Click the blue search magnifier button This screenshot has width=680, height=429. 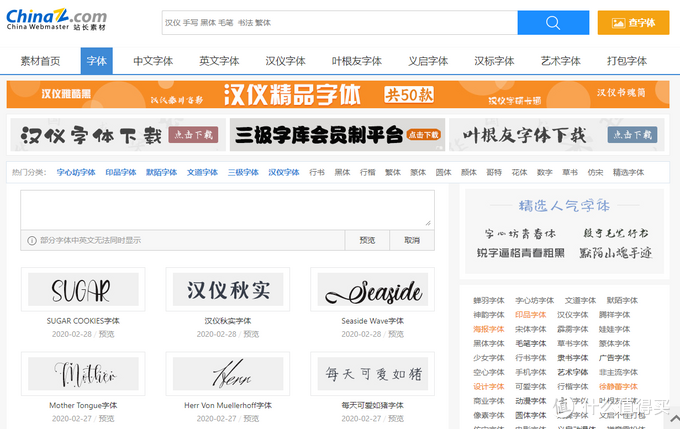pyautogui.click(x=553, y=23)
